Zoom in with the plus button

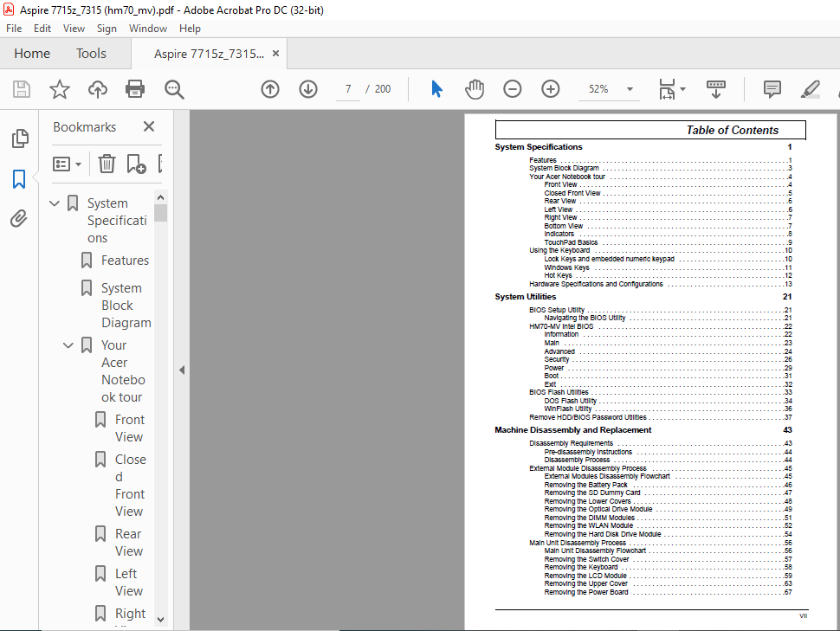click(x=550, y=89)
